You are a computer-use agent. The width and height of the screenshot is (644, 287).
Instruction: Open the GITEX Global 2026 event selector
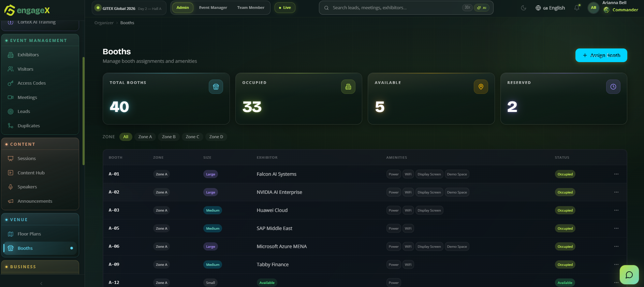click(129, 8)
